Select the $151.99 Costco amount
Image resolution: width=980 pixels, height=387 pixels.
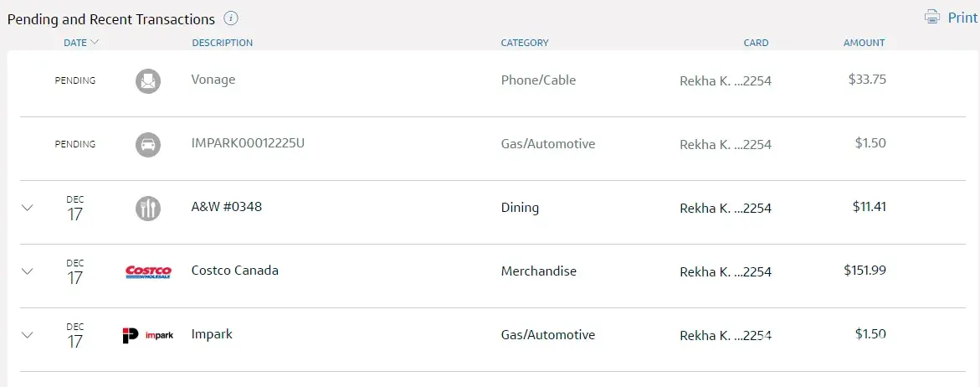pyautogui.click(x=865, y=271)
